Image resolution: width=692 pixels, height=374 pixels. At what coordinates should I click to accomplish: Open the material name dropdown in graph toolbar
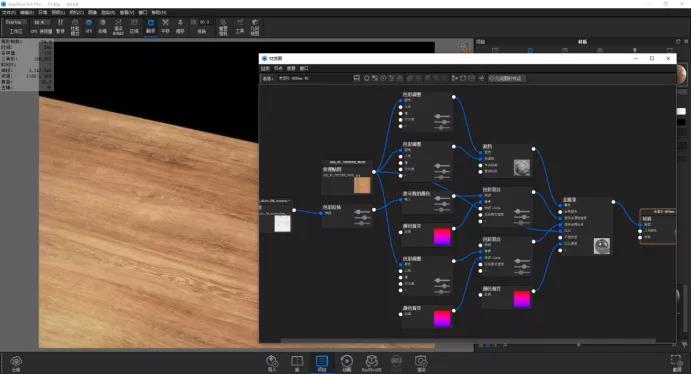pyautogui.click(x=293, y=79)
